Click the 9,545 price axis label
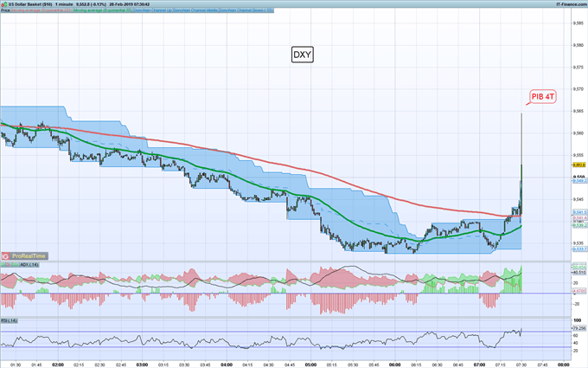588x368 pixels. coord(578,199)
